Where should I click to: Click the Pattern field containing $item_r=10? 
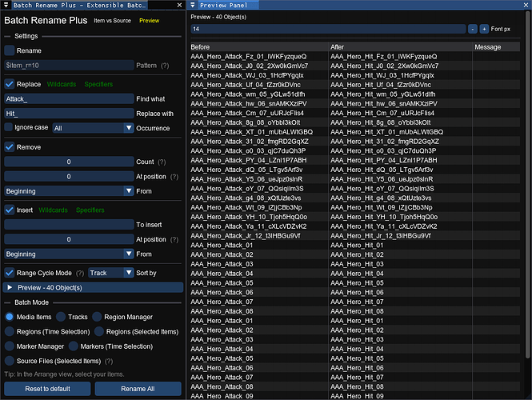[69, 66]
